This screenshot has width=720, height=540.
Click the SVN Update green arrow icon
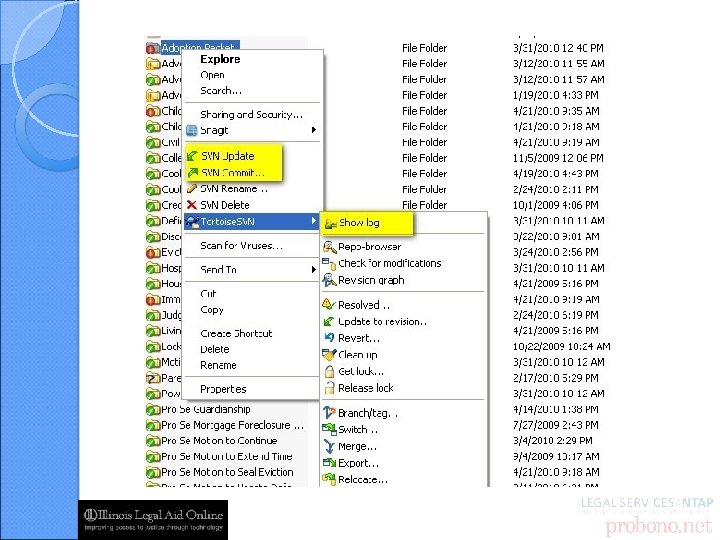click(192, 156)
